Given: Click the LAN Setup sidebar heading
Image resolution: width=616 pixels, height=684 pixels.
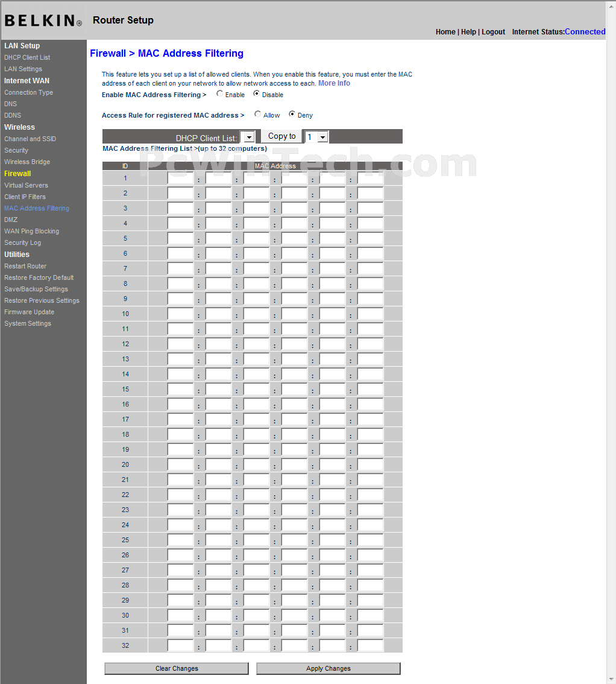Looking at the screenshot, I should coord(22,46).
